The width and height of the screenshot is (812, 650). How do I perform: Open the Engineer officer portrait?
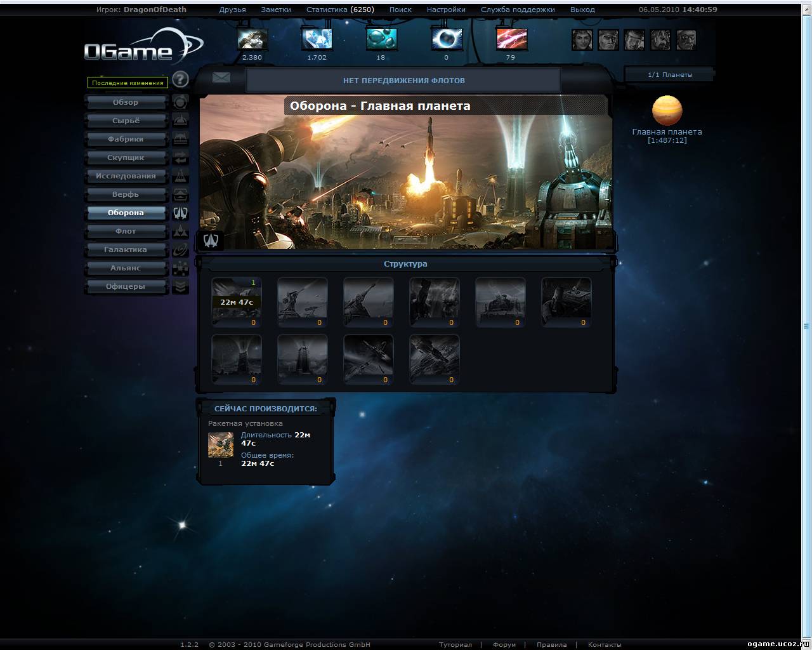point(634,40)
